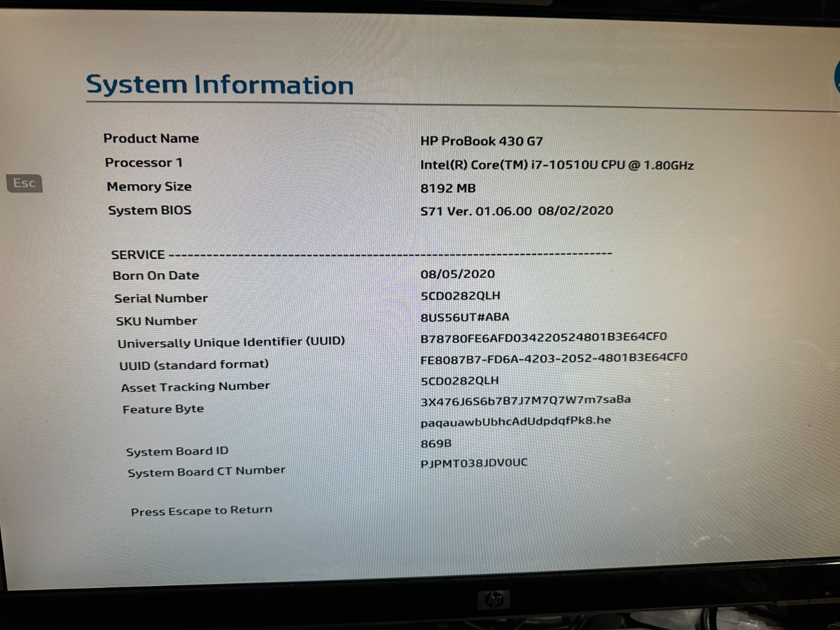Click the SERVICE section header
The image size is (840, 630).
138,255
